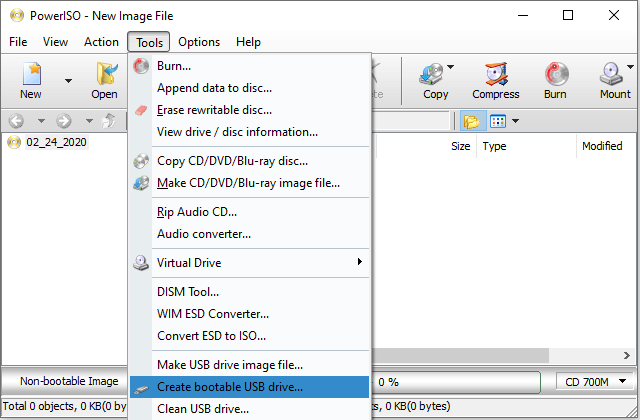The height and width of the screenshot is (420, 640).
Task: Choose WIM ESD Converter...
Action: (249, 314)
